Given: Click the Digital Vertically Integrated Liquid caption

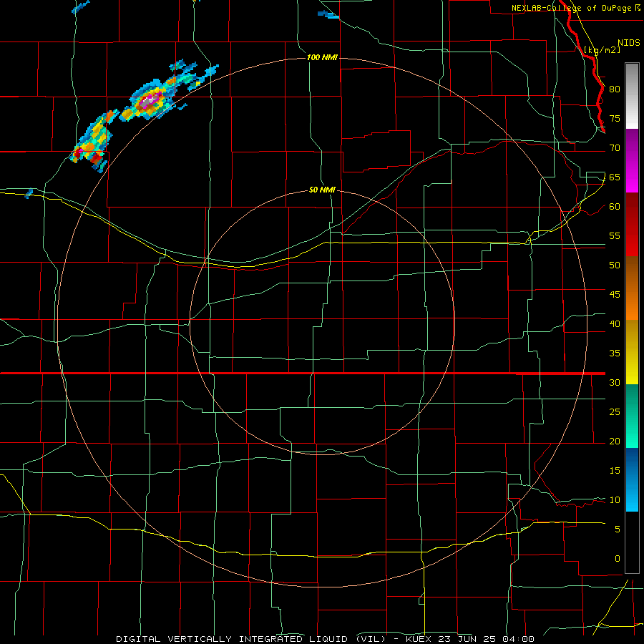Looking at the screenshot, I should [325, 639].
